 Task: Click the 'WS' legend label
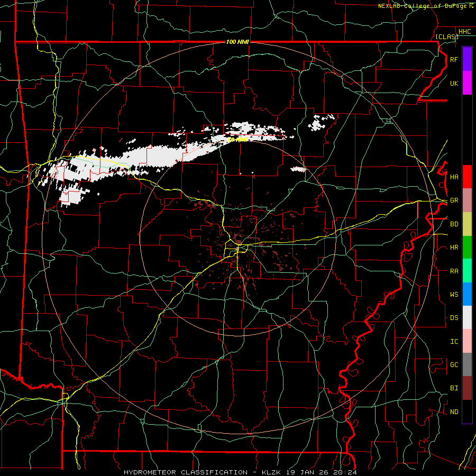pos(454,295)
